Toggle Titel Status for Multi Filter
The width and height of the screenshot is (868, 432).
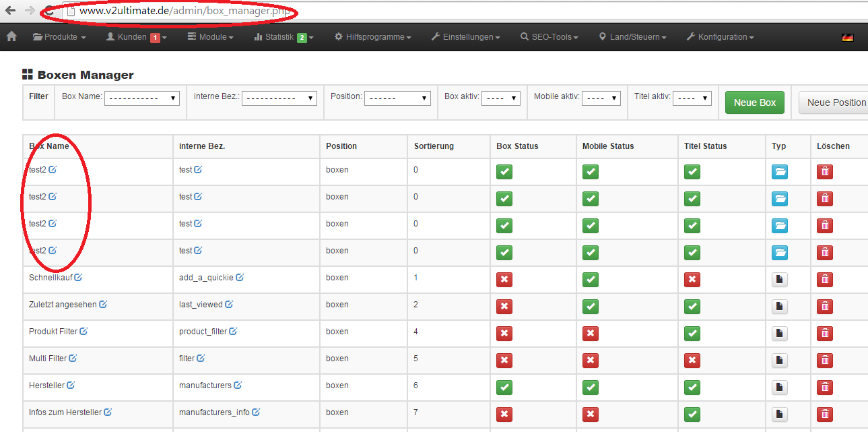point(692,361)
